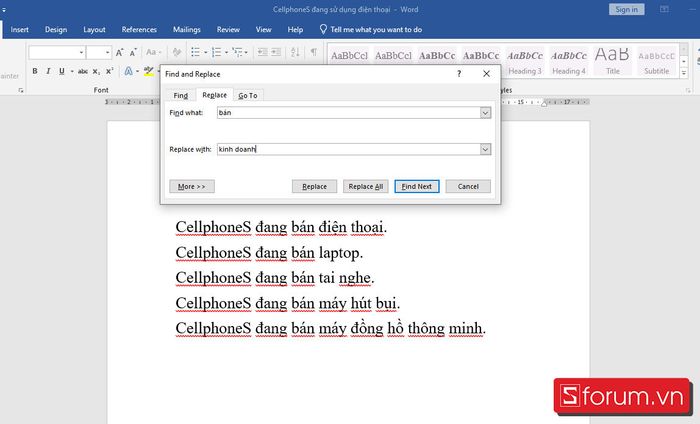Show paragraph marks
Viewport: 700px width, 424px height.
click(x=314, y=52)
